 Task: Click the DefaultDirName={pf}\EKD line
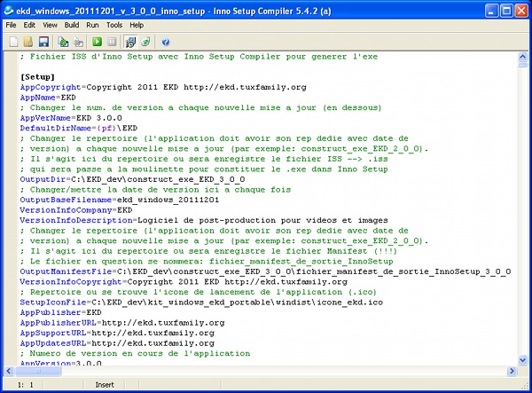(x=79, y=129)
